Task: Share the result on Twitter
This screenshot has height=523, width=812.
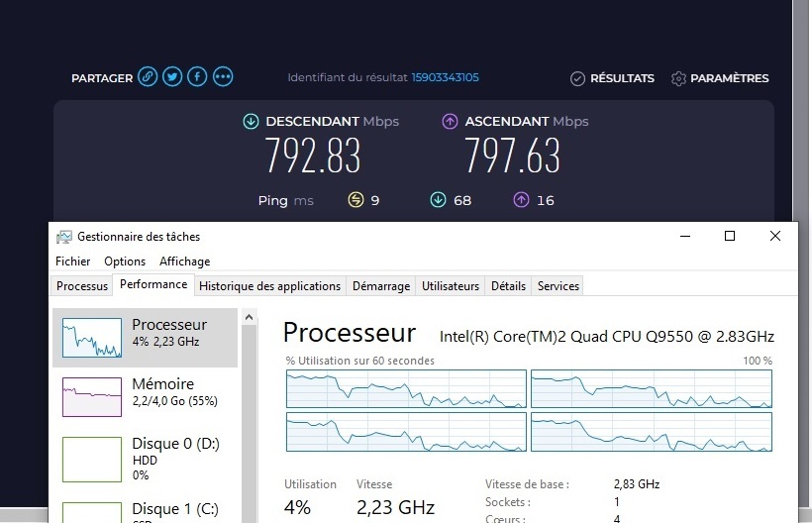Action: point(172,77)
